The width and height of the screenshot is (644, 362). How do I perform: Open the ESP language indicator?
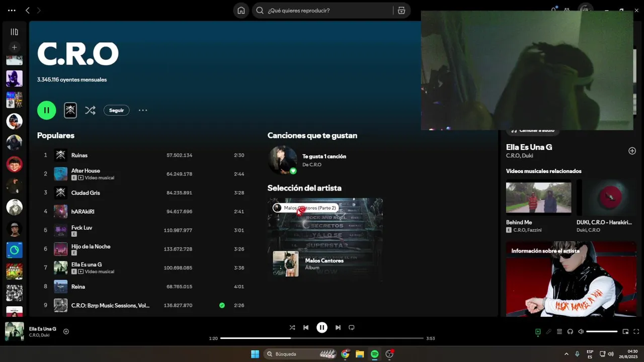coord(590,354)
